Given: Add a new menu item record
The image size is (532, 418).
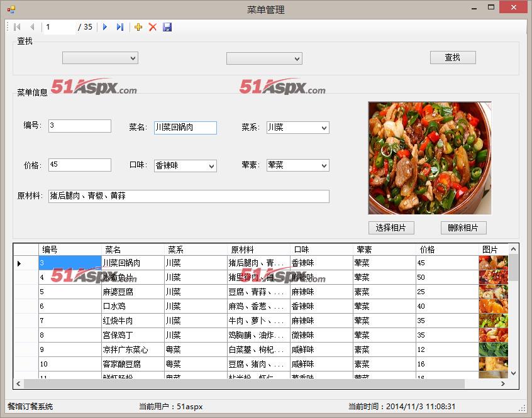Looking at the screenshot, I should click(x=138, y=27).
